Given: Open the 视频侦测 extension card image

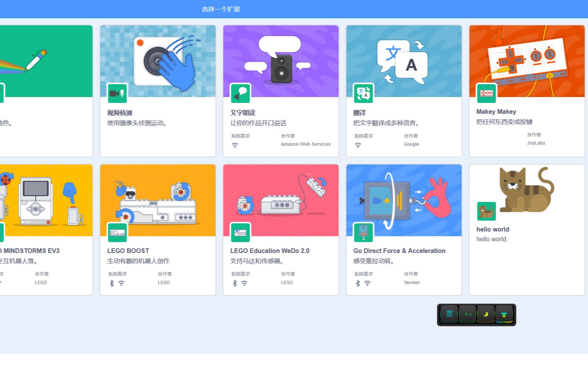Looking at the screenshot, I should 158,61.
